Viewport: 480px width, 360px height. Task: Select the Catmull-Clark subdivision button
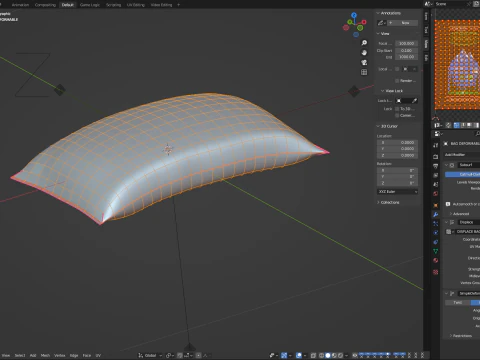tap(463, 174)
